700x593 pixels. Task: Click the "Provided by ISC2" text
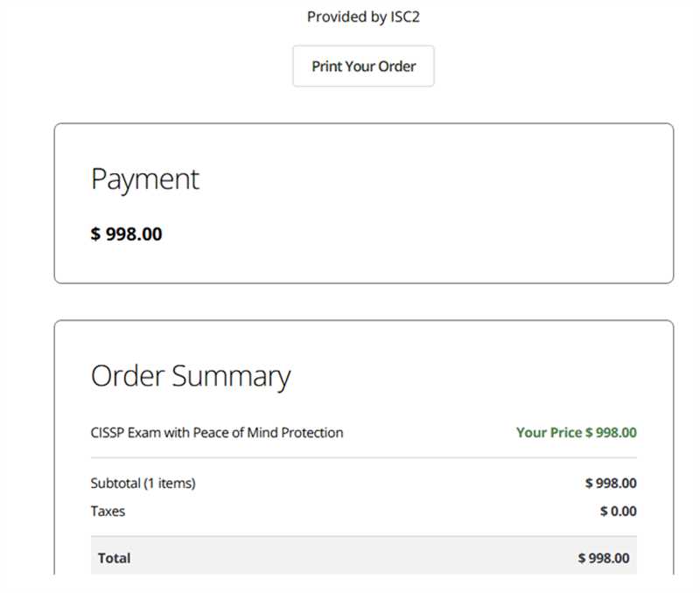tap(363, 17)
